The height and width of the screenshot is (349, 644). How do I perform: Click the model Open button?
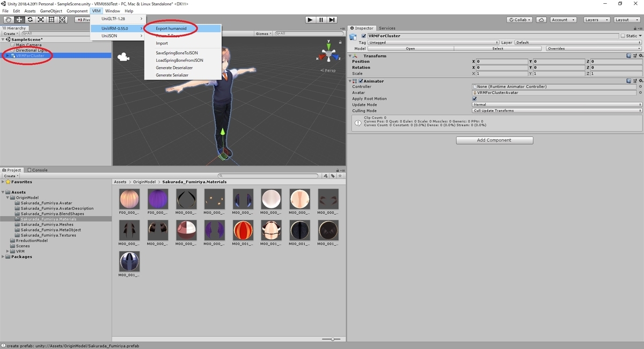411,48
